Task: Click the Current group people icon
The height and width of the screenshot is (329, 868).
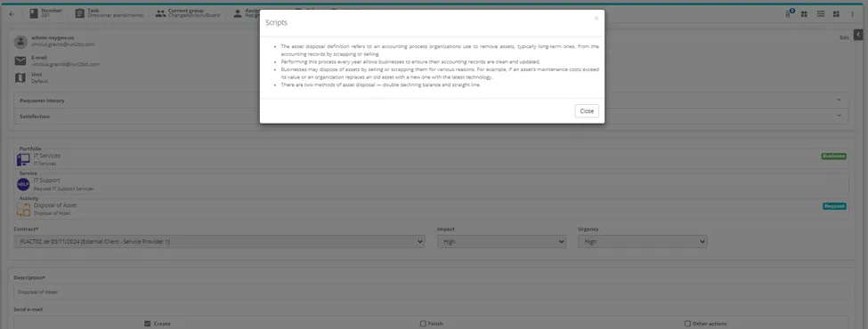Action: coord(160,13)
